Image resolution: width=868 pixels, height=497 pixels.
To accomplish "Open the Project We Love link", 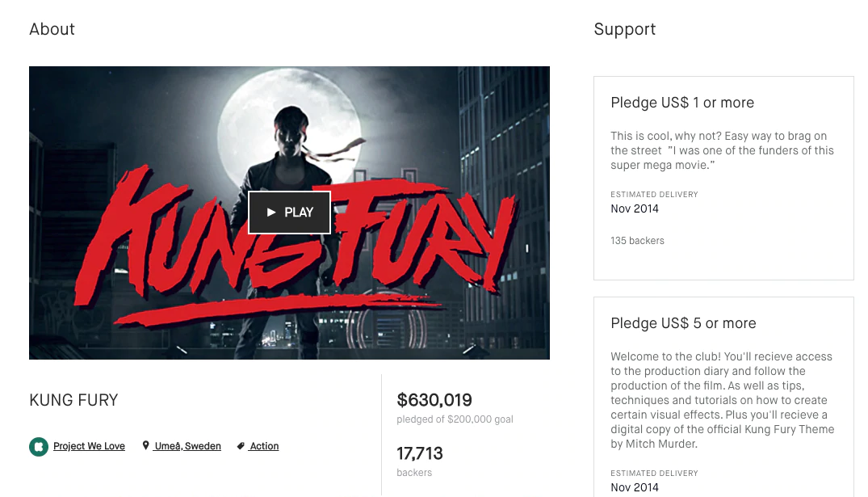I will tap(89, 446).
